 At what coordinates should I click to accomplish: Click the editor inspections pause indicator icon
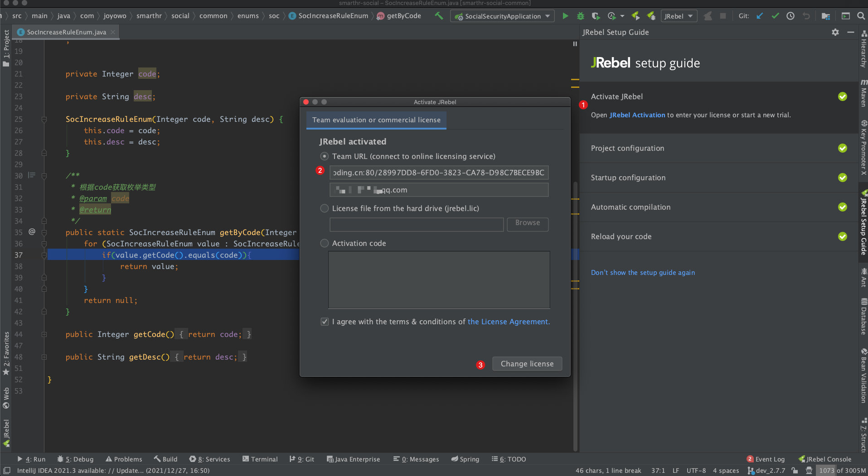(575, 44)
